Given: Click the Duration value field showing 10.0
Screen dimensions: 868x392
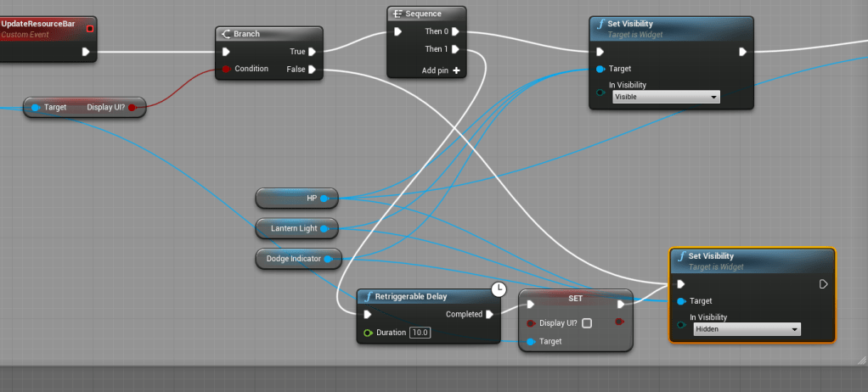Looking at the screenshot, I should click(x=420, y=333).
